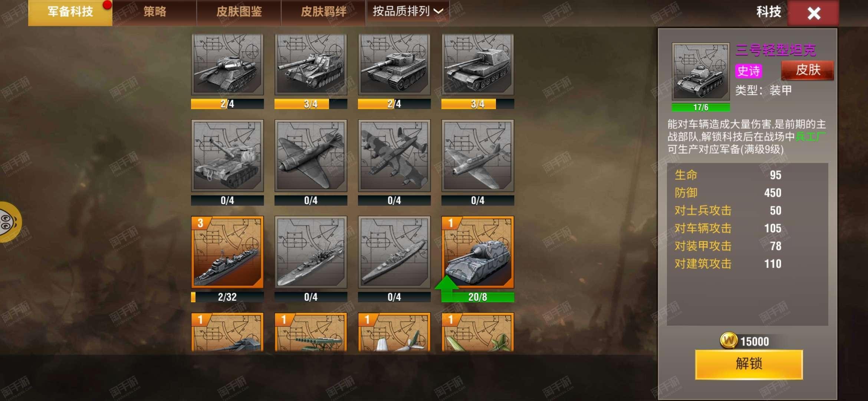Go to the 皮肤羁绊 tab
868x401 pixels.
[323, 12]
